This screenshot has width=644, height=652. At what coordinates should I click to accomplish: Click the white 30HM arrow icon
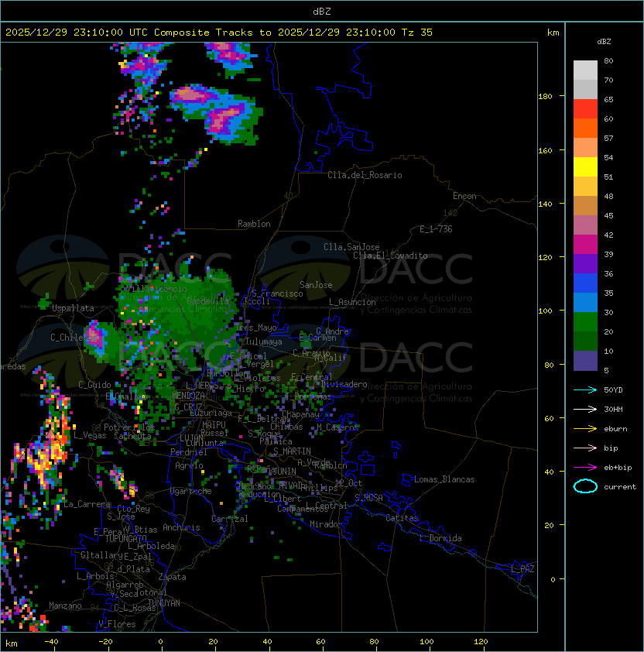(x=585, y=409)
